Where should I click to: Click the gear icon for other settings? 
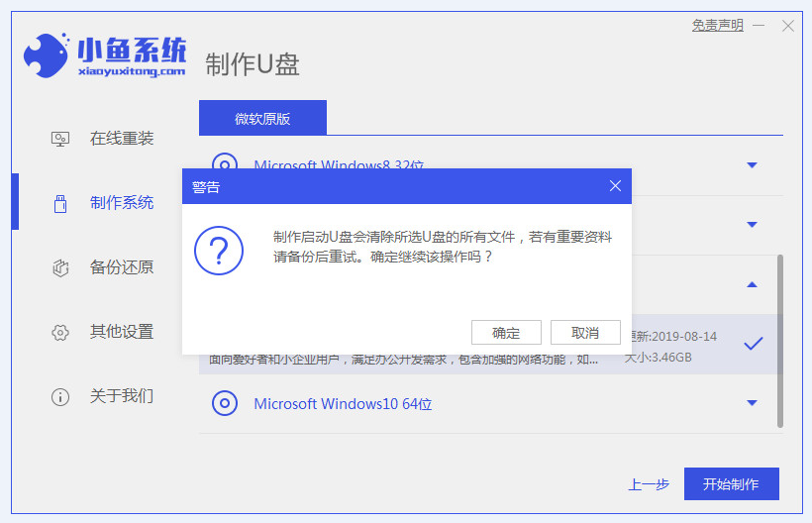[x=60, y=332]
